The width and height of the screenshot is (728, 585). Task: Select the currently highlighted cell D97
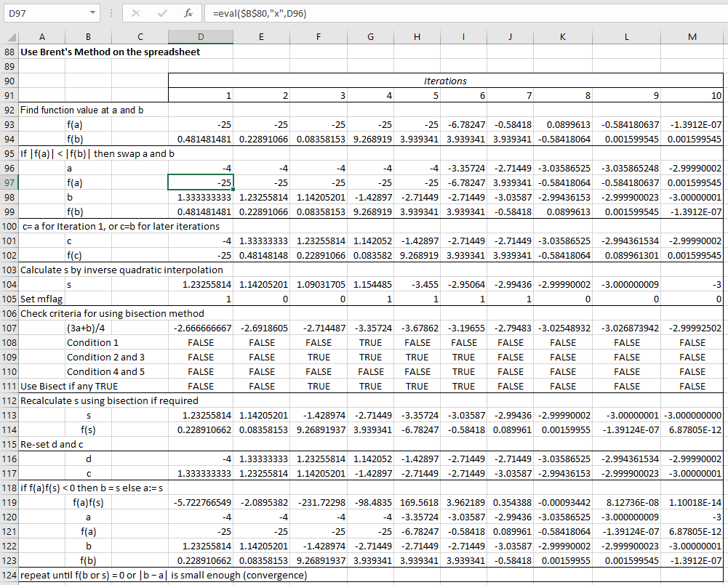[200, 182]
